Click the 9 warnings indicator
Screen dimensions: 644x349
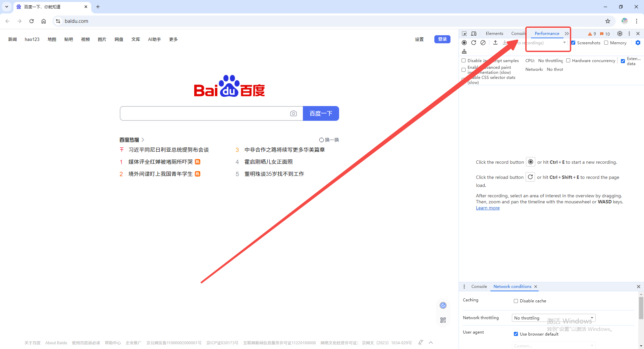[x=592, y=34]
